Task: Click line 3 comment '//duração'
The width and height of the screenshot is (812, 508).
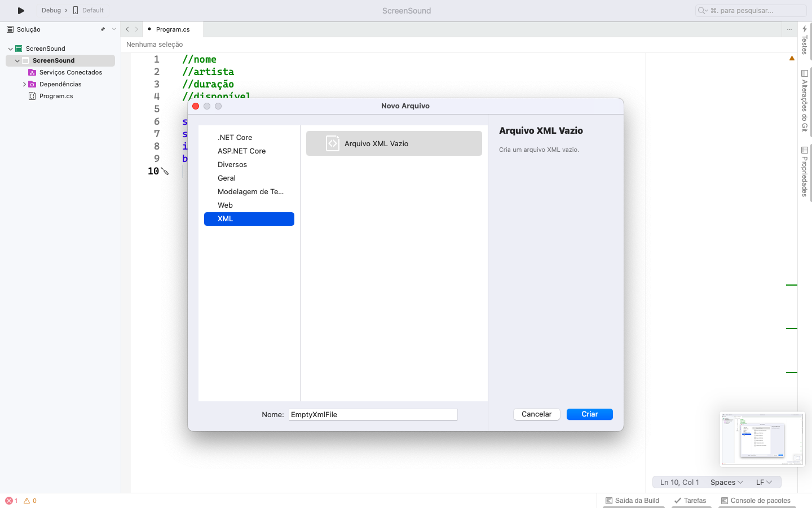Action: [x=208, y=84]
